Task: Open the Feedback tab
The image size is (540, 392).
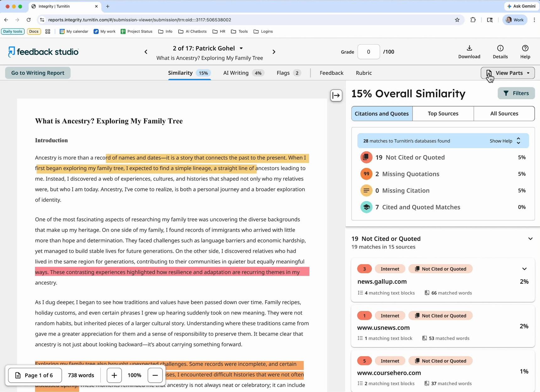Action: [332, 73]
